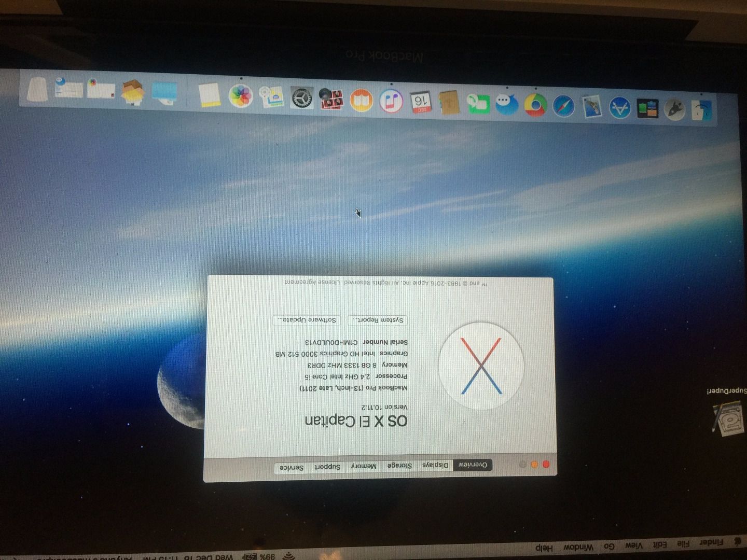Click the 8 GB 1333 MHz DDR3 value
The height and width of the screenshot is (560, 747).
click(x=342, y=365)
